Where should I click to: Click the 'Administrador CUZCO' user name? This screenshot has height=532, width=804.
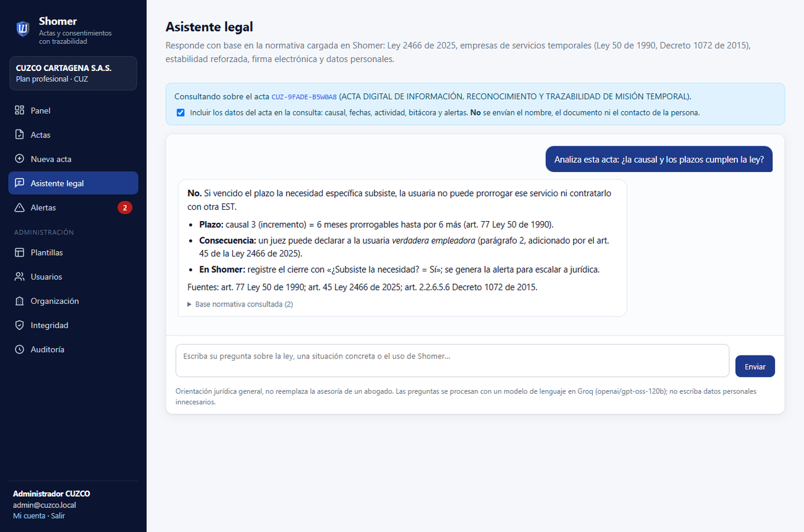point(52,494)
